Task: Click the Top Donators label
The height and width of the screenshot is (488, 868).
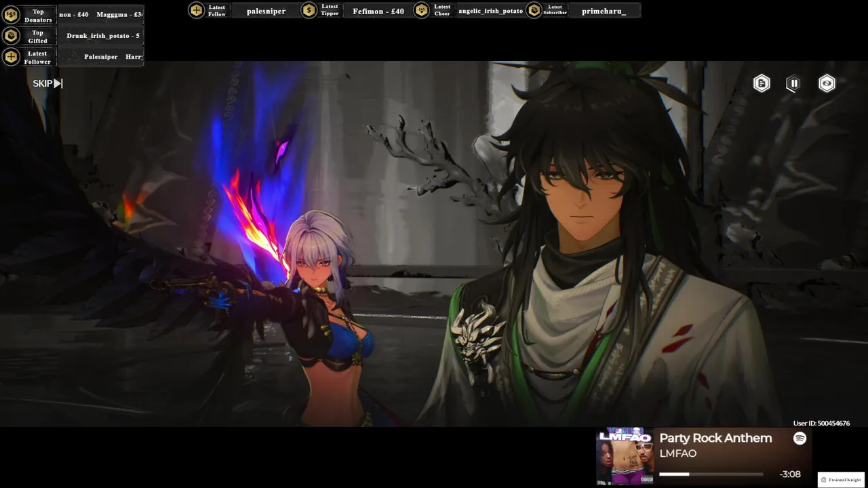Action: tap(38, 16)
